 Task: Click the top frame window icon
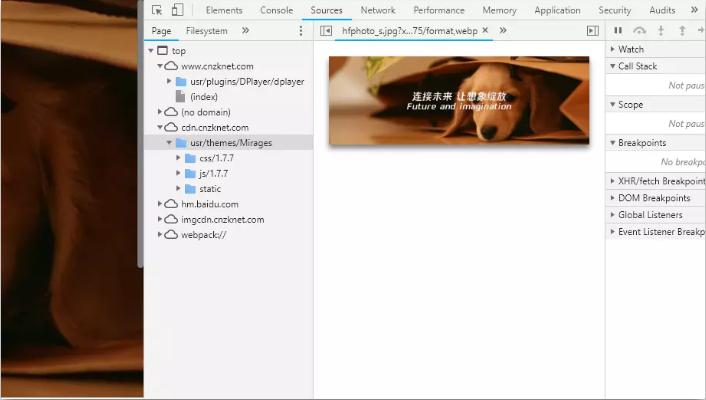tap(162, 50)
